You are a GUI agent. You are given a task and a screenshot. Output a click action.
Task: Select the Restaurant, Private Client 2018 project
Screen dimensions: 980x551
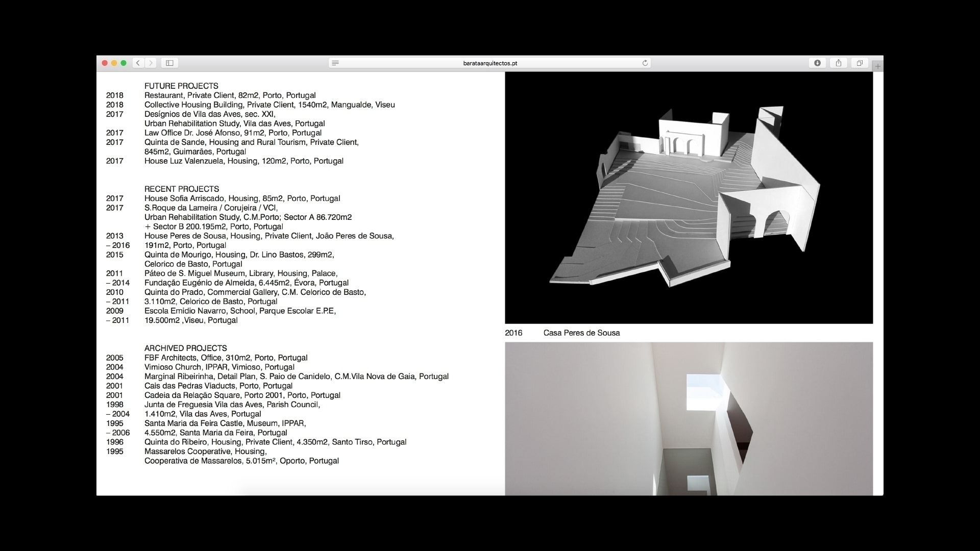[230, 95]
